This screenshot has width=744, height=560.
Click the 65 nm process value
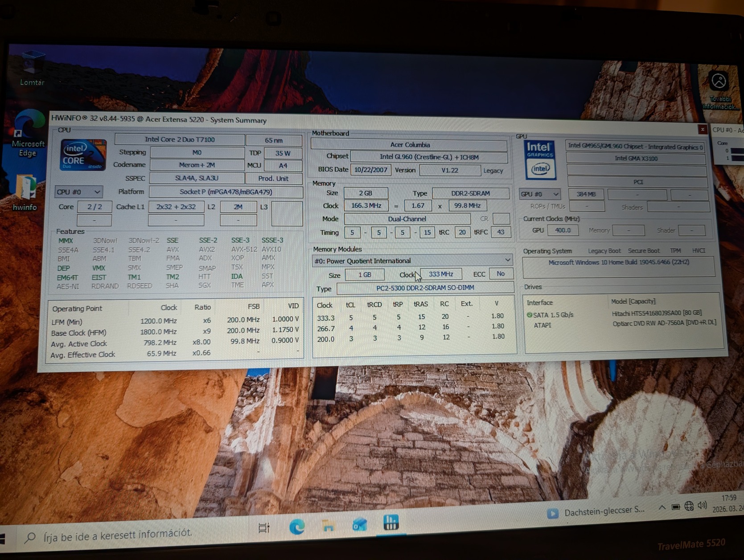pyautogui.click(x=274, y=140)
